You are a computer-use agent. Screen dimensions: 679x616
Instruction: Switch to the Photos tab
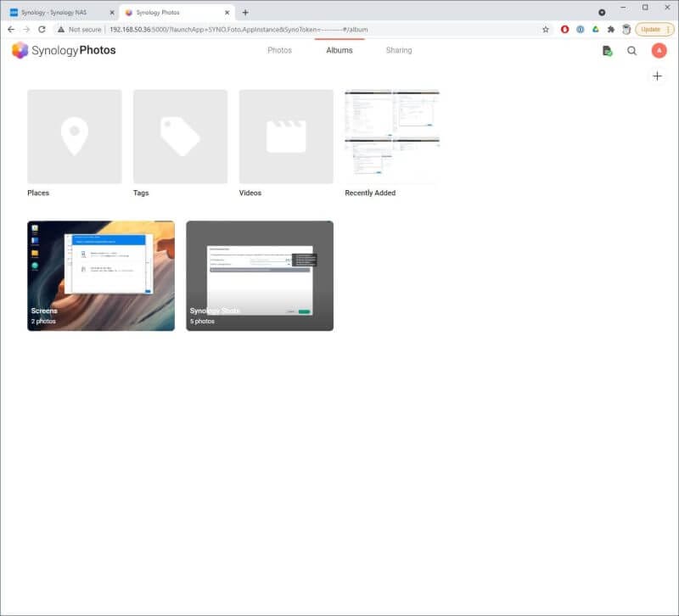(280, 50)
